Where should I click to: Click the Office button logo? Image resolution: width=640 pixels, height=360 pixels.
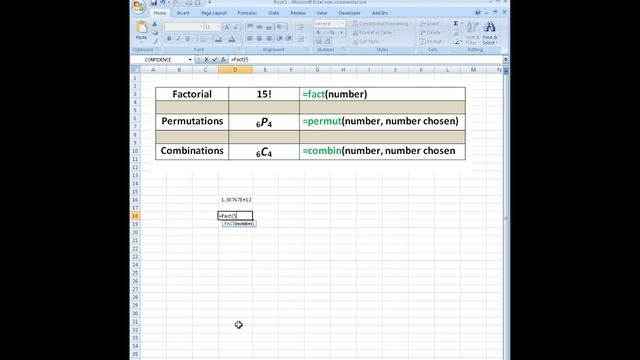click(x=139, y=6)
